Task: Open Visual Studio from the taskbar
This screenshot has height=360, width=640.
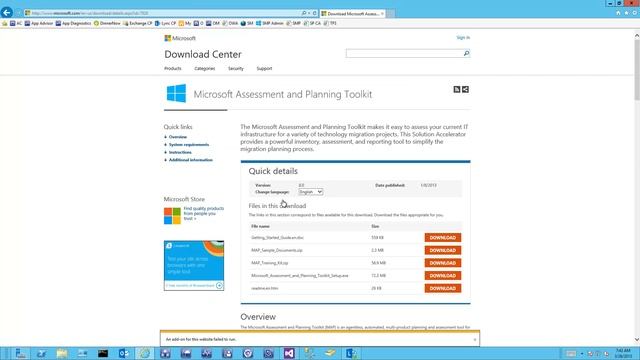Action: [x=289, y=353]
